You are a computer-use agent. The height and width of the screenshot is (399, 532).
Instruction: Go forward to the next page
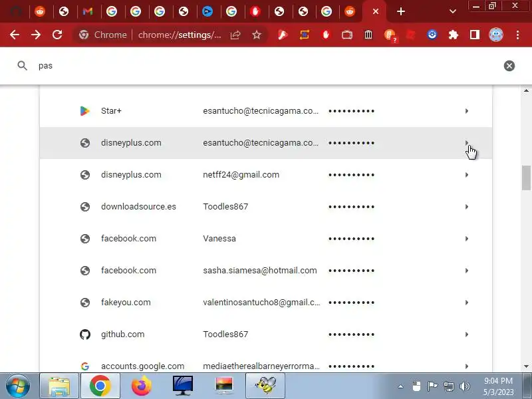click(x=36, y=35)
